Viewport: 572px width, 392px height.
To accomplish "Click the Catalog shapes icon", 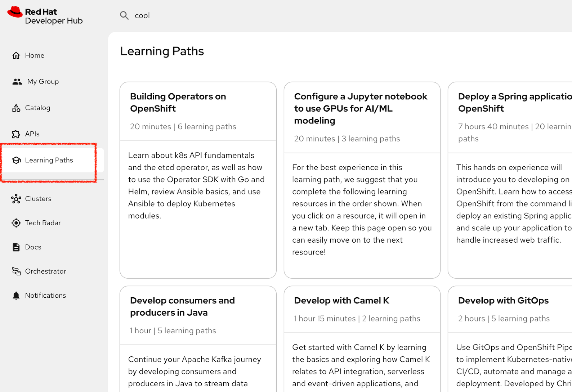I will 16,108.
